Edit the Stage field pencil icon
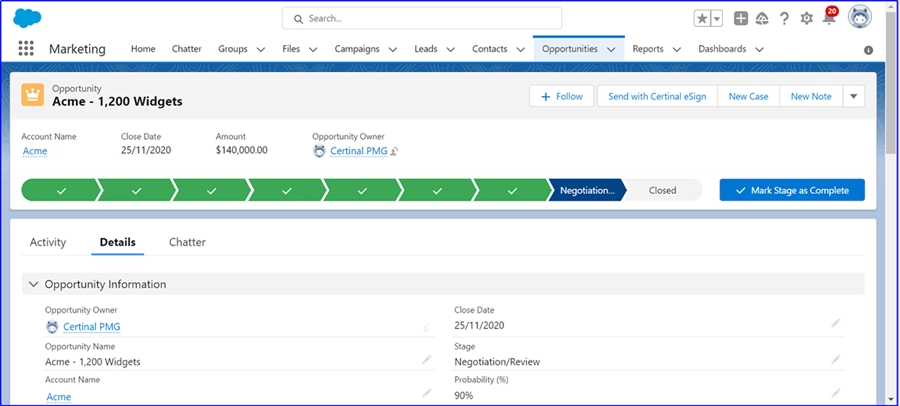This screenshot has width=900, height=406. point(836,360)
